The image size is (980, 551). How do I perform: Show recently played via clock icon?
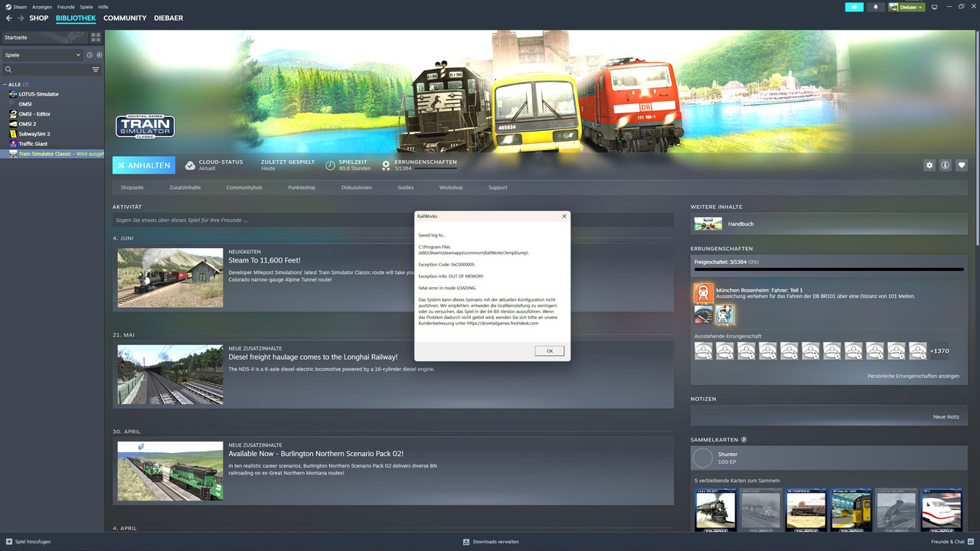pyautogui.click(x=90, y=55)
